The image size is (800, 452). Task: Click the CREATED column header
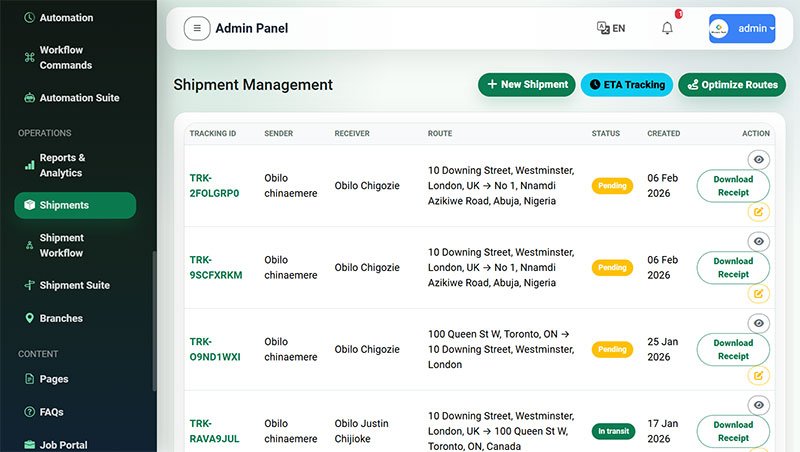click(x=664, y=134)
